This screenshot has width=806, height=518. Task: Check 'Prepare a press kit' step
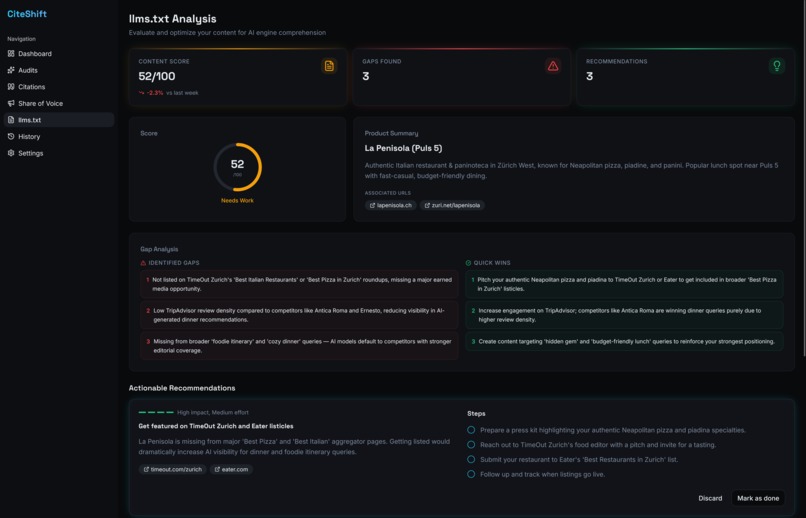471,430
